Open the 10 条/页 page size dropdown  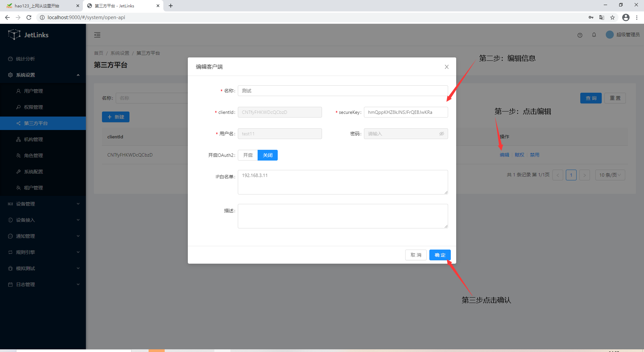(x=610, y=175)
